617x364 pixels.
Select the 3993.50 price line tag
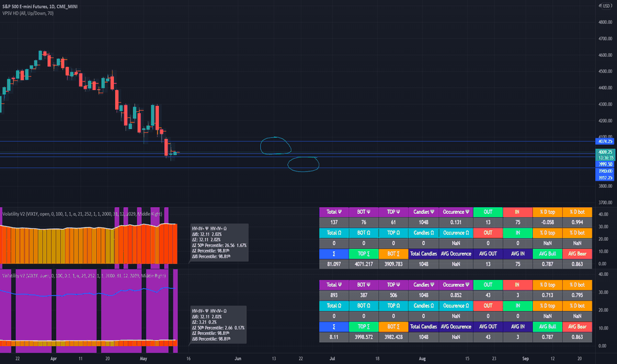pyautogui.click(x=605, y=164)
